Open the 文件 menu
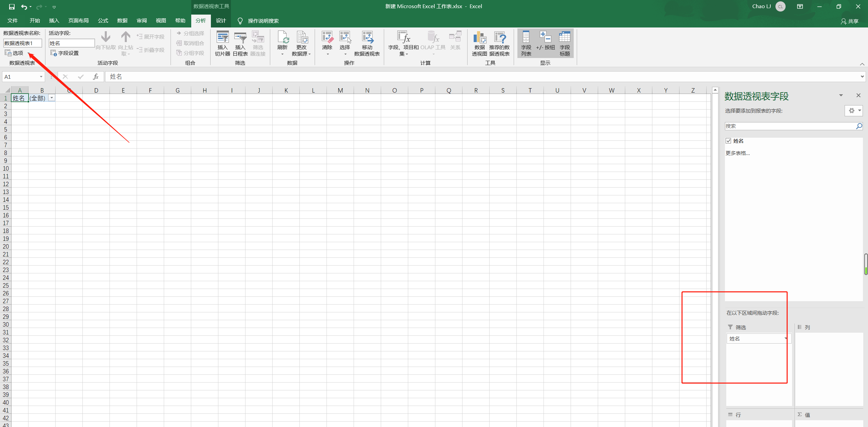 tap(13, 21)
